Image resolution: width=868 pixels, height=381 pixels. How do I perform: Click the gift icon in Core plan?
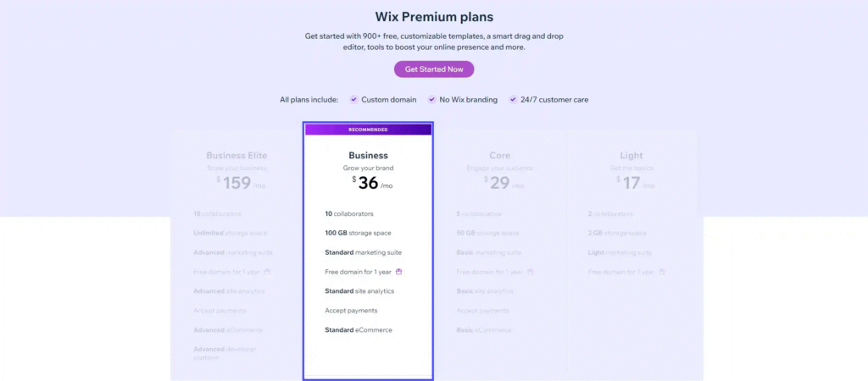click(531, 272)
